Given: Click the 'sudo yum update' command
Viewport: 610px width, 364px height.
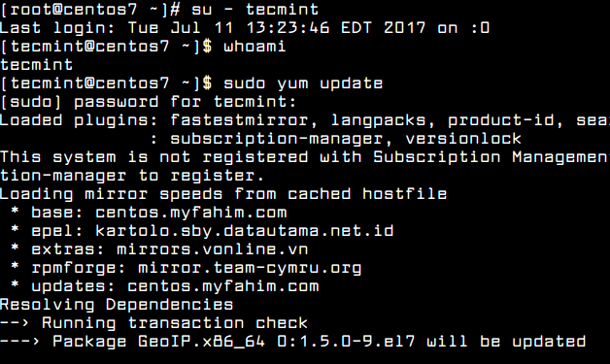Looking at the screenshot, I should coord(303,83).
